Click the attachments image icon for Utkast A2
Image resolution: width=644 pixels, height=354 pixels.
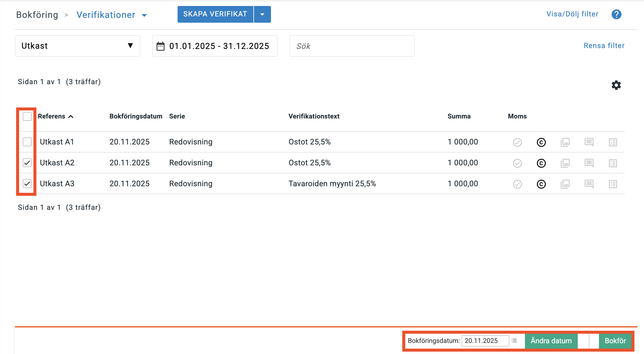tap(565, 163)
